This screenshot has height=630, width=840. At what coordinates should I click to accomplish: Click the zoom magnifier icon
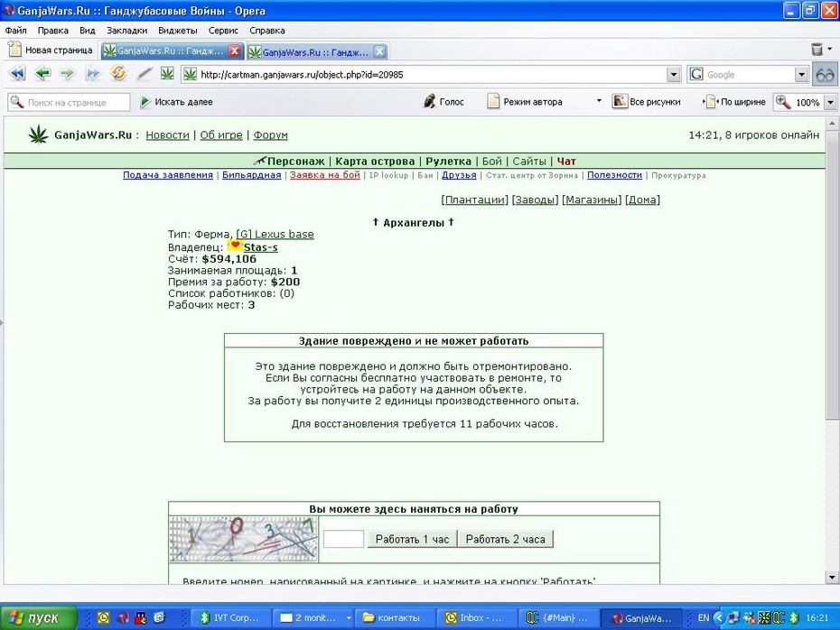[783, 102]
